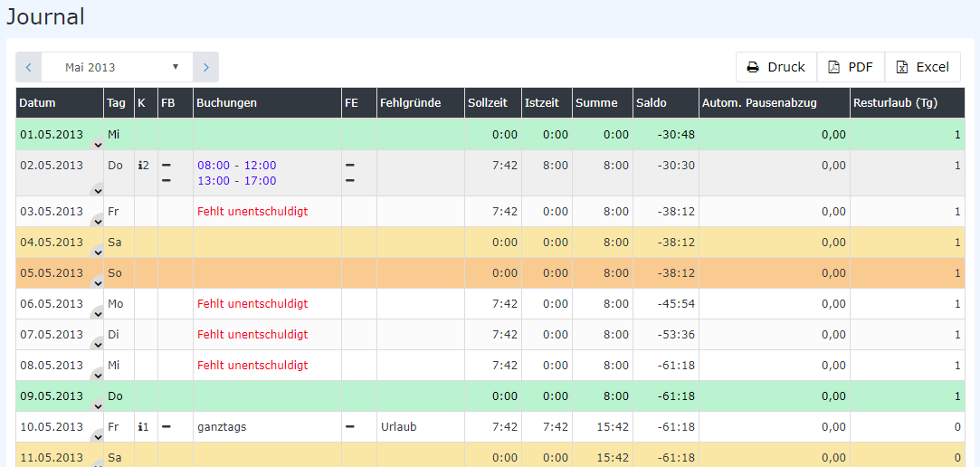This screenshot has width=980, height=467.
Task: Go to the previous month arrow
Action: pyautogui.click(x=28, y=67)
